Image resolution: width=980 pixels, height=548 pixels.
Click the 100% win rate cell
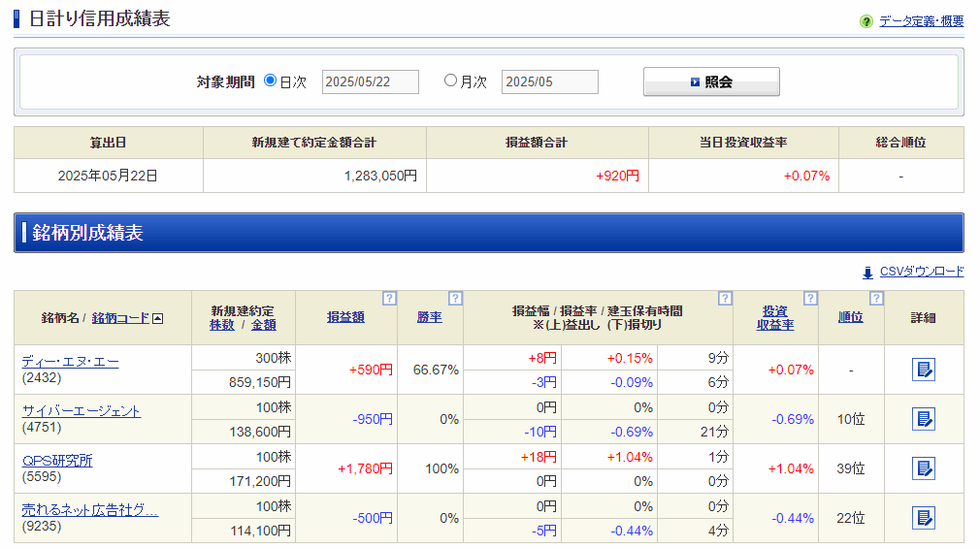(x=430, y=468)
